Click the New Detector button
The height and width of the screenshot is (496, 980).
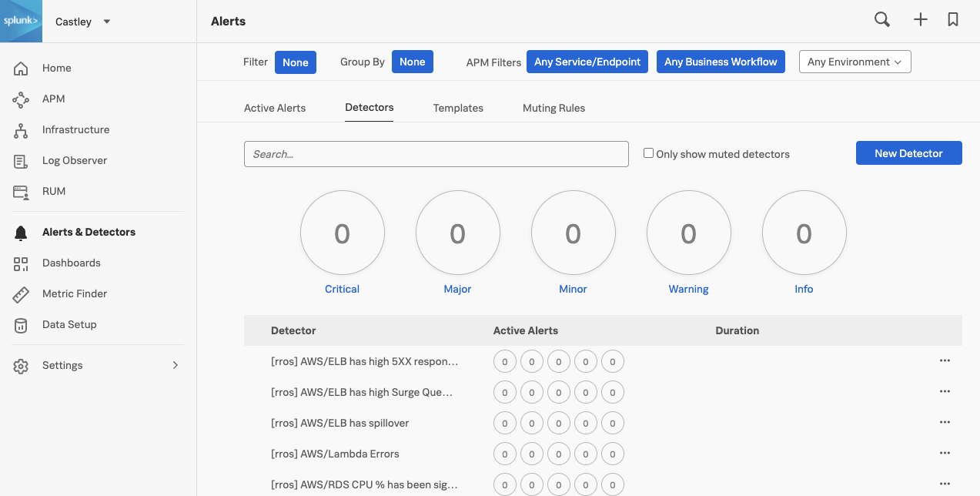pyautogui.click(x=908, y=153)
